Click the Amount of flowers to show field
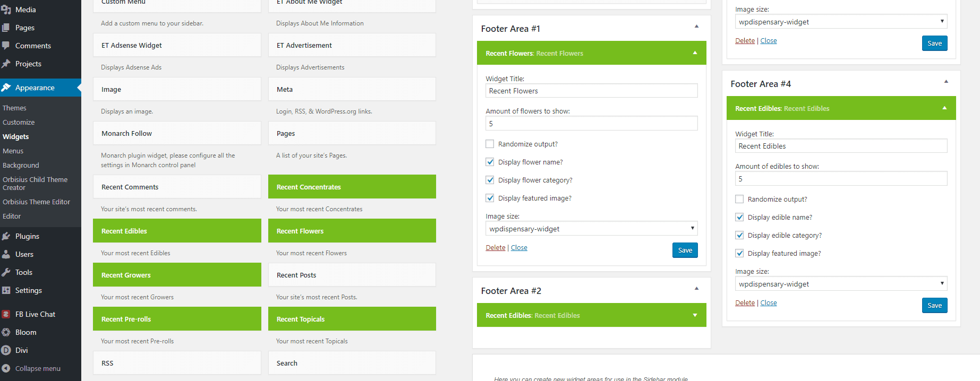This screenshot has width=980, height=381. [591, 124]
